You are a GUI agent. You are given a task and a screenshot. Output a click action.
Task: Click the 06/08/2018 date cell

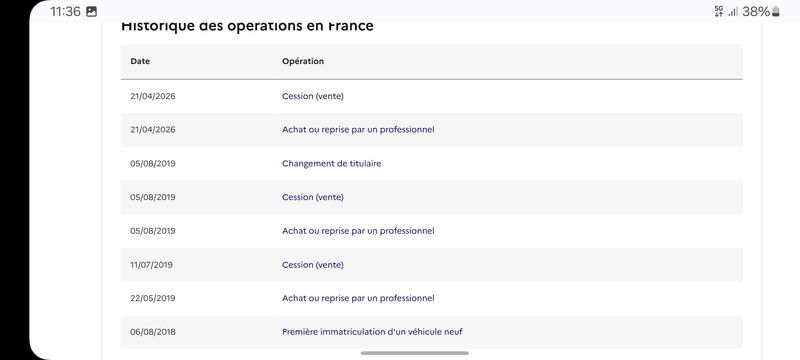(153, 332)
